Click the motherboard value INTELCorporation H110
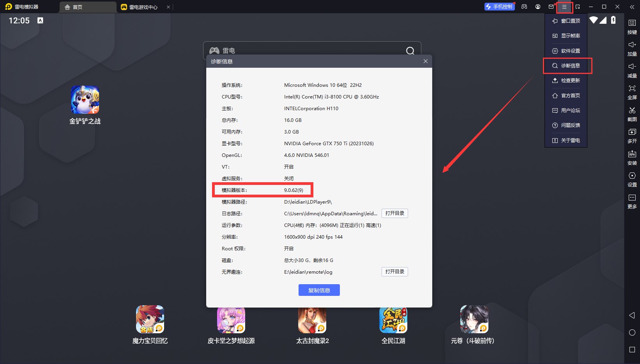 [311, 109]
